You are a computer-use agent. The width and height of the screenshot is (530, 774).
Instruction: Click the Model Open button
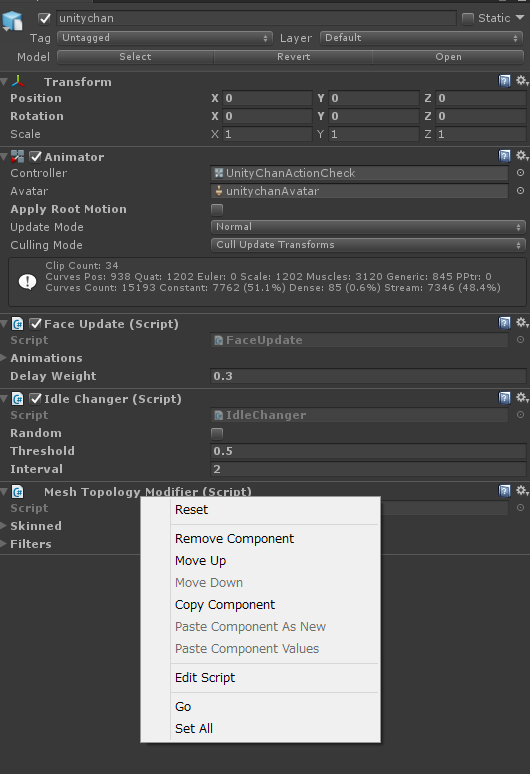coord(448,57)
